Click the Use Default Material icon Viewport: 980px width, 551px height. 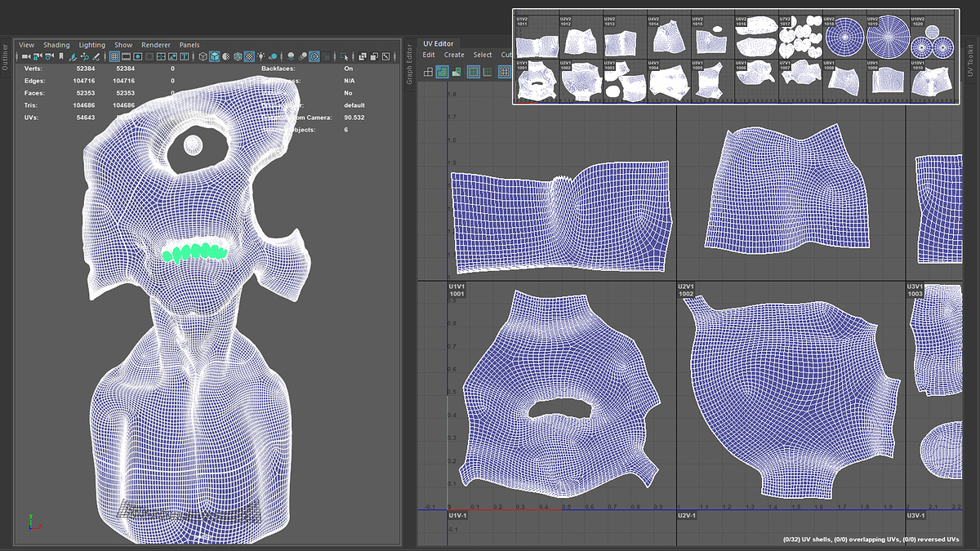pos(225,56)
